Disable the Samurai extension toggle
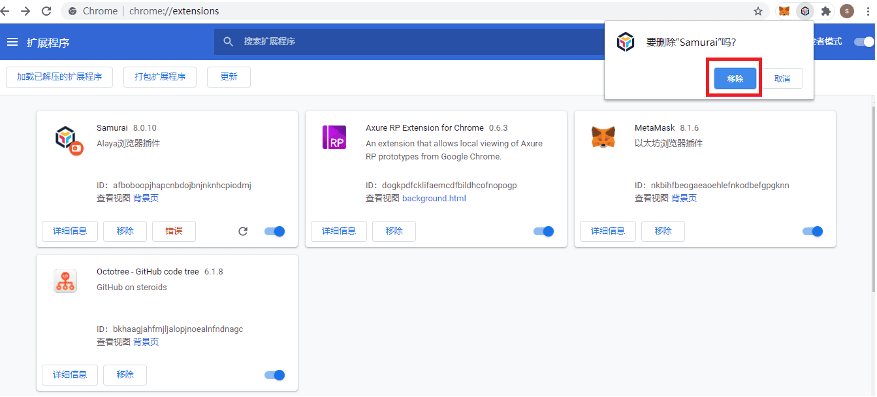This screenshot has height=397, width=877. 275,231
